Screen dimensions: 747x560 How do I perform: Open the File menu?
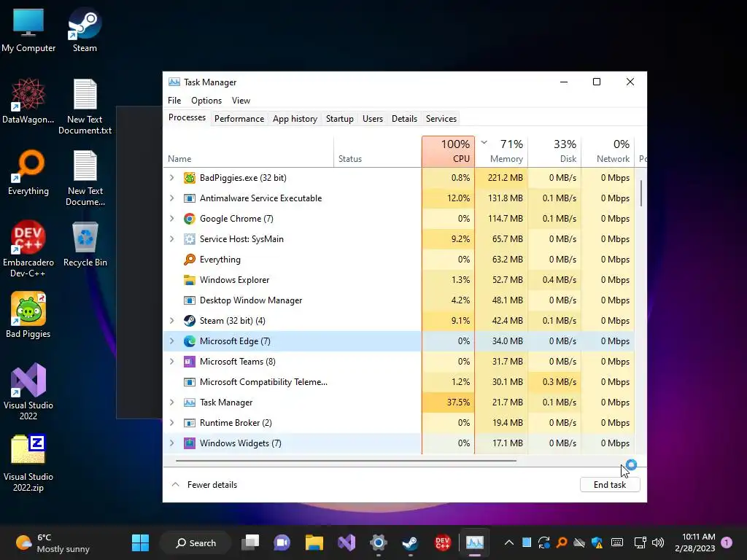(174, 101)
